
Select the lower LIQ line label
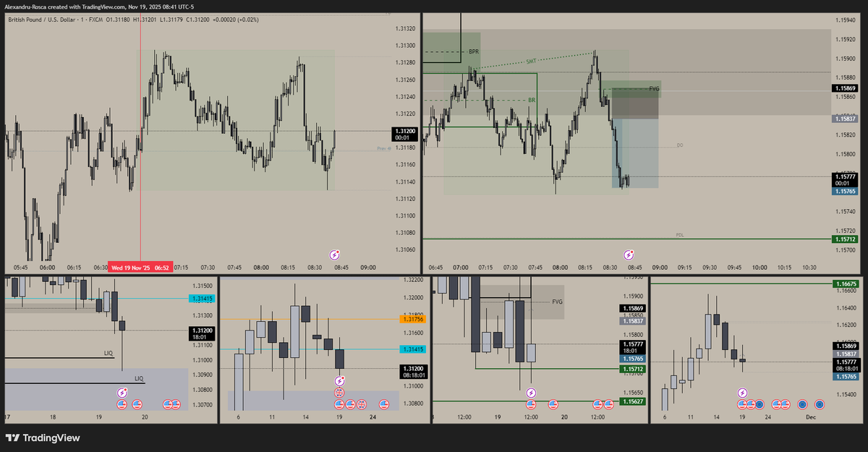coord(140,378)
